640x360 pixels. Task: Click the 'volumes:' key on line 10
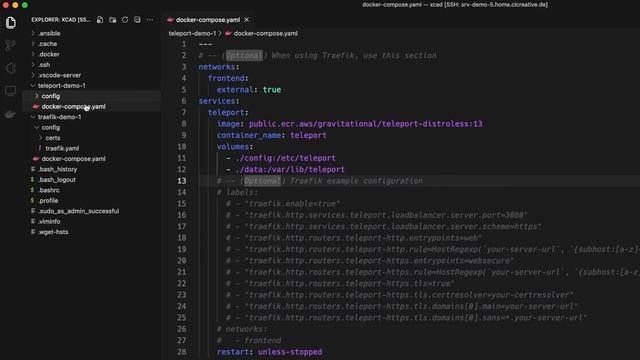tap(235, 147)
